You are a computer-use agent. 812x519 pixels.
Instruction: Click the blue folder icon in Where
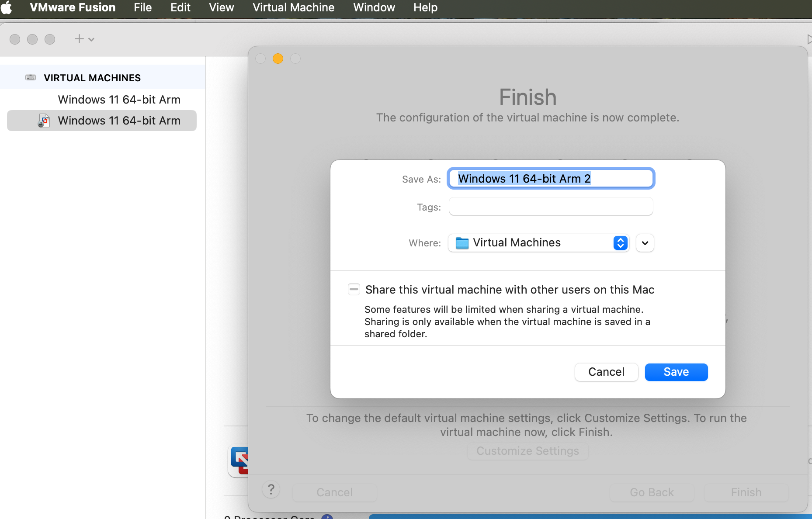pos(462,243)
